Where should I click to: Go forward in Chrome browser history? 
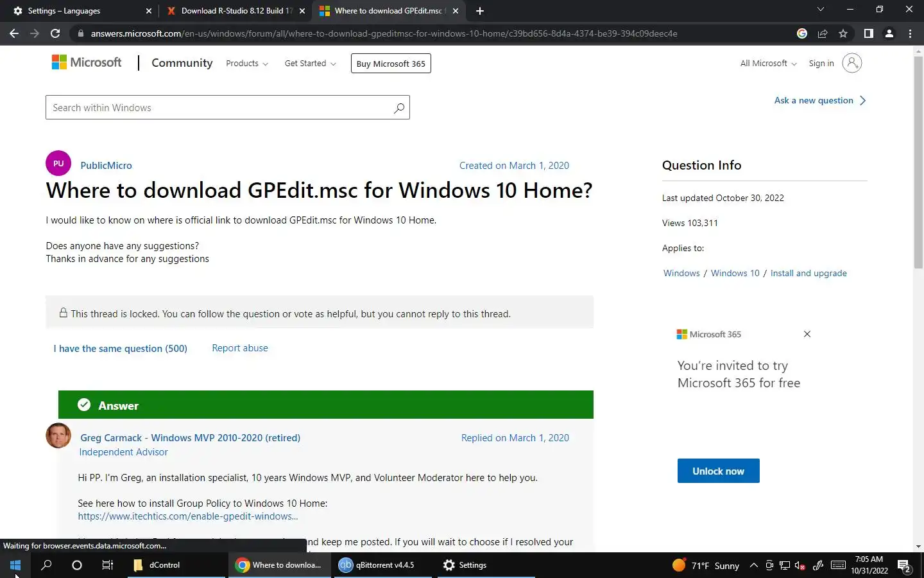tap(35, 33)
